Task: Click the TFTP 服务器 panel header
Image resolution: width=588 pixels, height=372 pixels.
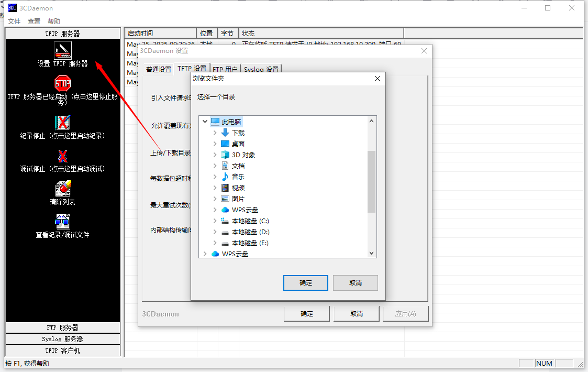Action: click(x=63, y=34)
